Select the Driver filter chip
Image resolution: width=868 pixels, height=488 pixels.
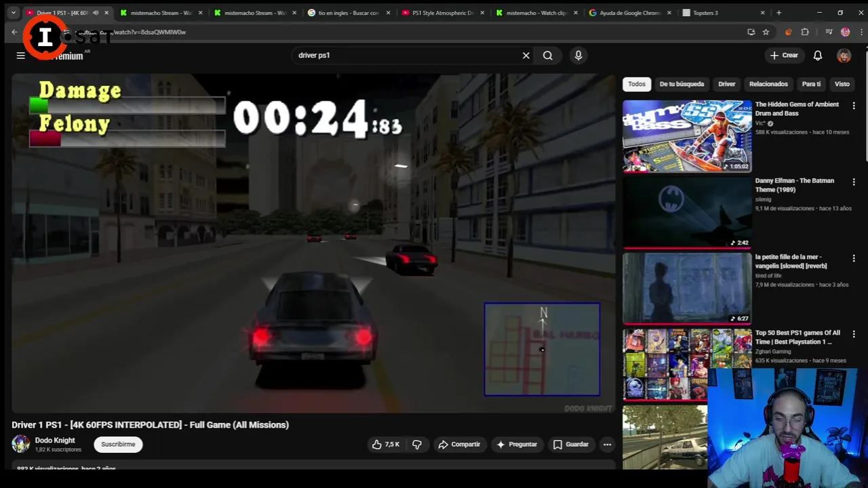(x=727, y=84)
